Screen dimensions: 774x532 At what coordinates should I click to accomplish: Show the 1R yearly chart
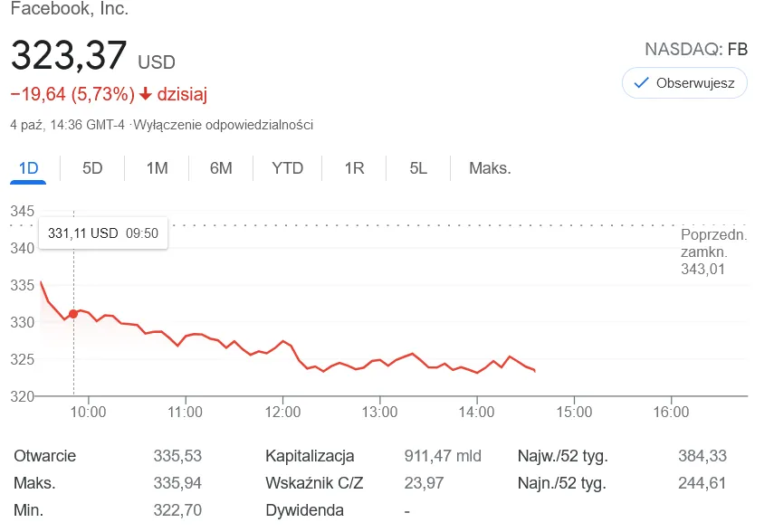tap(354, 168)
